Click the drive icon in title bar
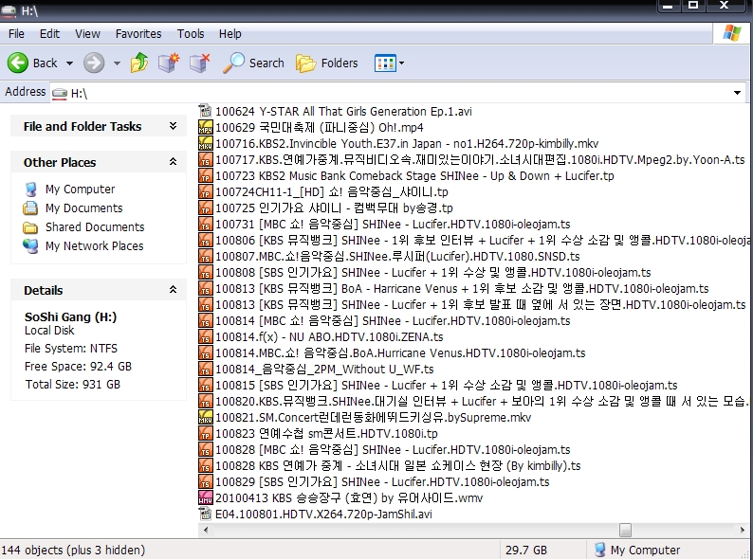753x560 pixels. point(9,10)
